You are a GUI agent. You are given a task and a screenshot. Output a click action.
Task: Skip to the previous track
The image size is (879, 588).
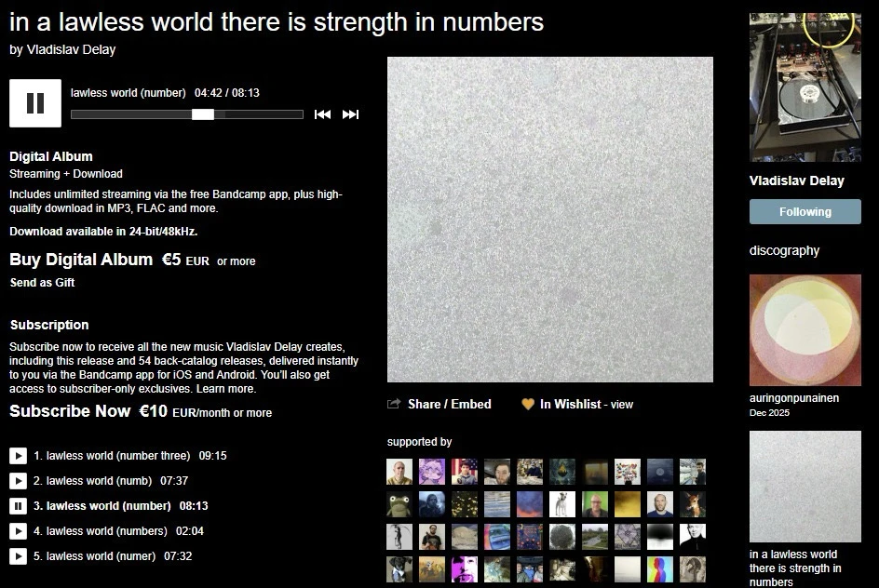322,114
